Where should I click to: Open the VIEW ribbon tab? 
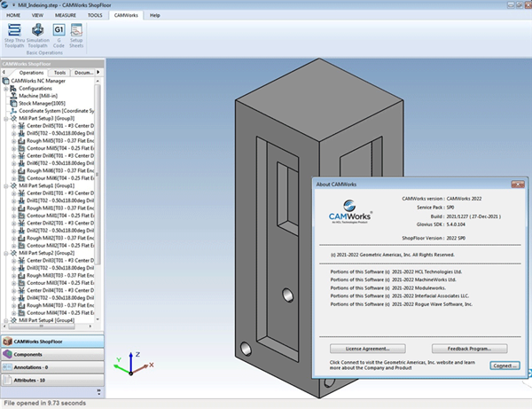pyautogui.click(x=37, y=15)
